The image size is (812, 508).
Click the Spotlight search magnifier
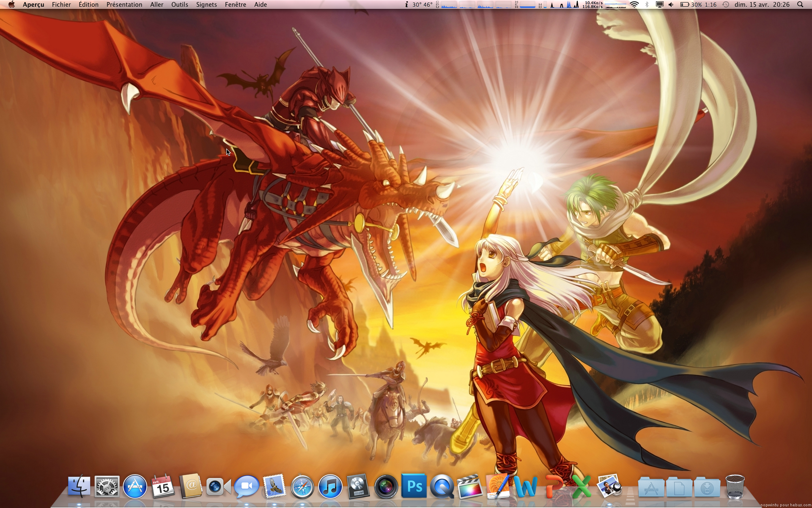[x=800, y=5]
